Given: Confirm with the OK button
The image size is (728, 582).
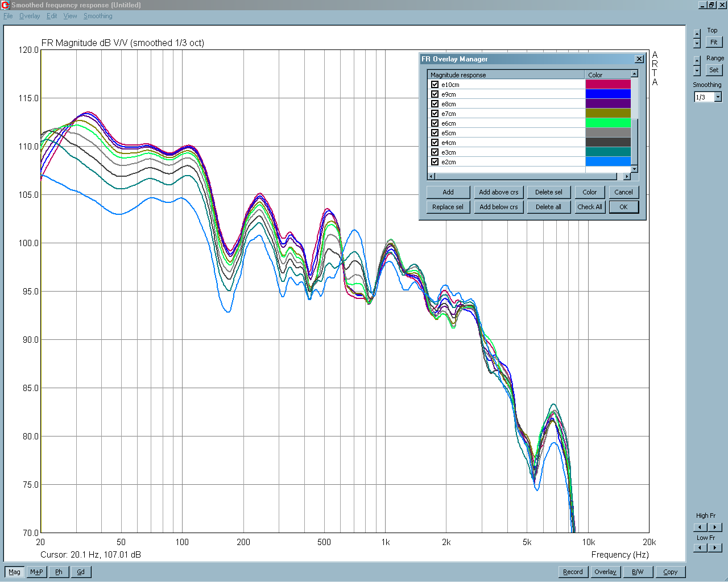Looking at the screenshot, I should click(624, 207).
